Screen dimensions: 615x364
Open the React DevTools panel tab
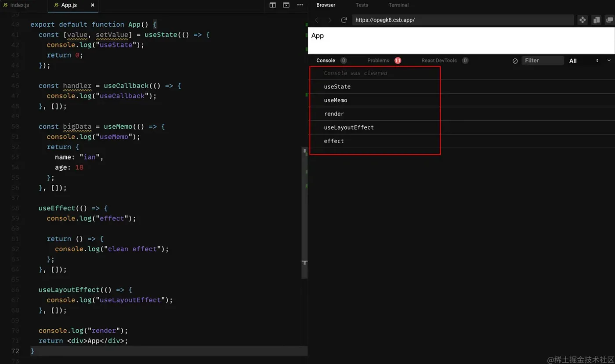(x=439, y=61)
